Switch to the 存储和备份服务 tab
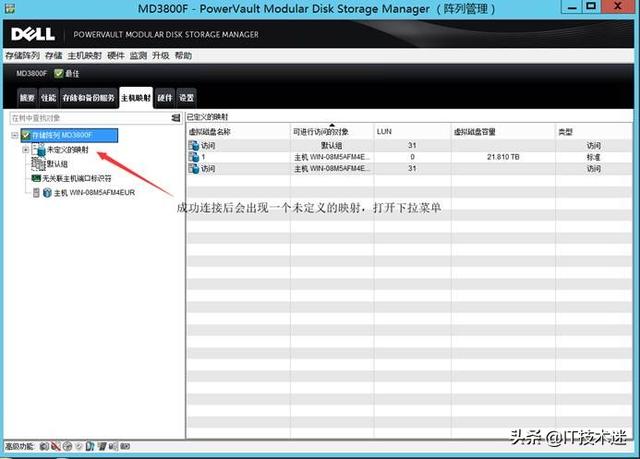 coord(89,98)
